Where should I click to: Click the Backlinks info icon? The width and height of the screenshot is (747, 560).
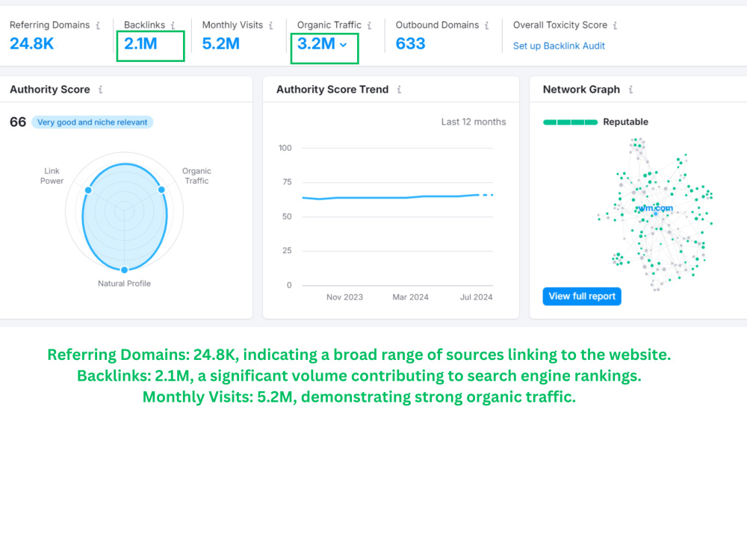pyautogui.click(x=173, y=25)
